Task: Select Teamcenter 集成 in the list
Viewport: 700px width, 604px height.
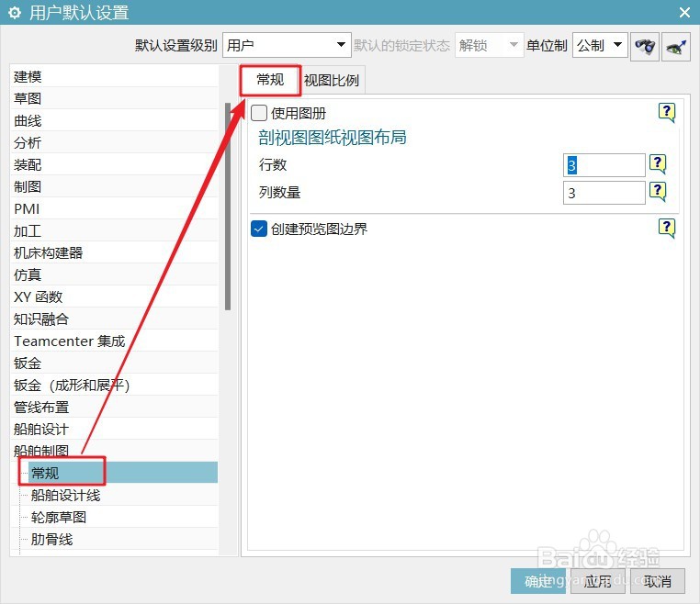Action: 114,341
